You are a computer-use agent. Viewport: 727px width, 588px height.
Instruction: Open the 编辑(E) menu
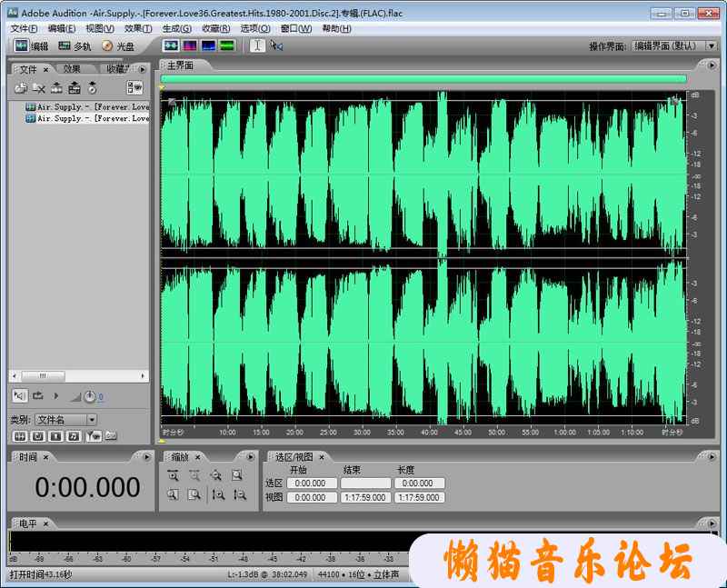pyautogui.click(x=62, y=29)
